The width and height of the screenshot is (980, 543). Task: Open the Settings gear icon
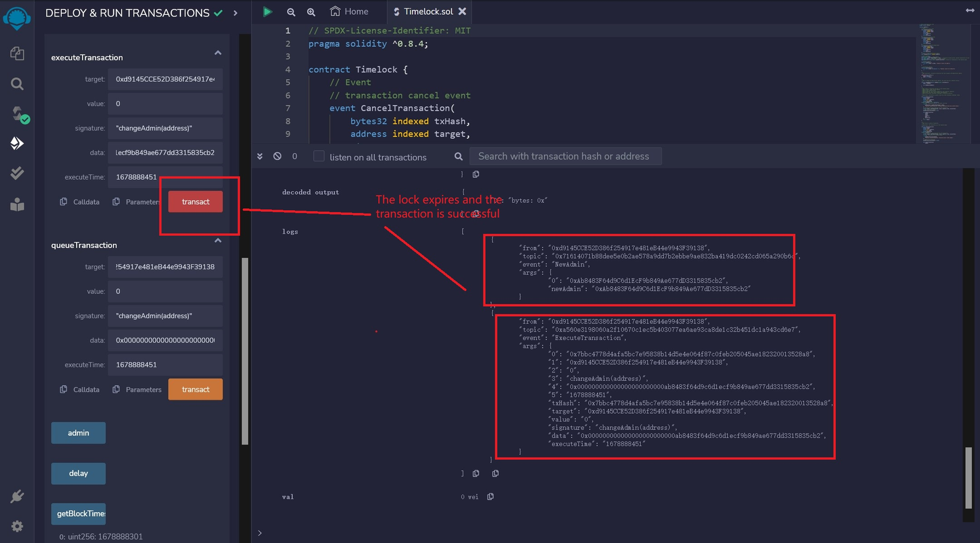pyautogui.click(x=17, y=526)
